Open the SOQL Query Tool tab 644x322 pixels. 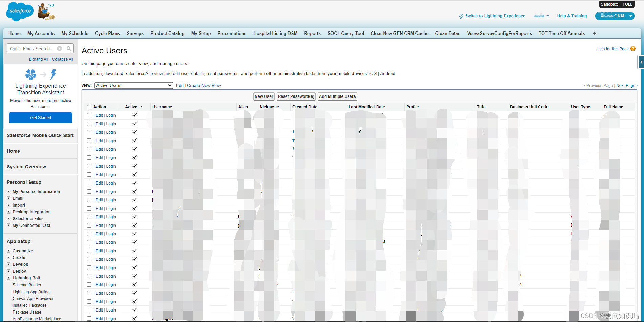(346, 33)
